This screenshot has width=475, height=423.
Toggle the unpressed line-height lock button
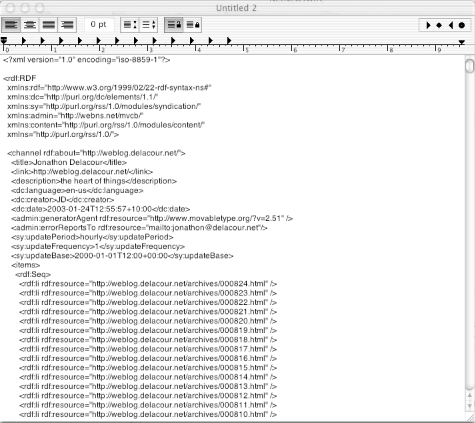tap(192, 25)
